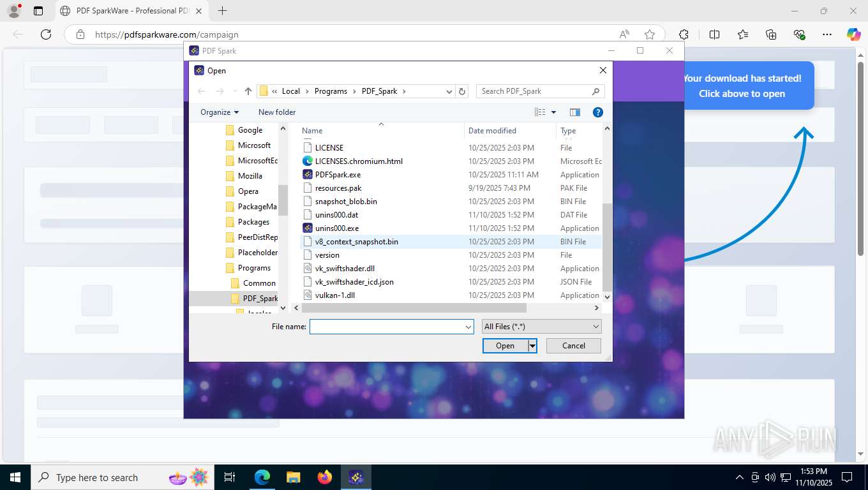
Task: Refresh the PDF_Spark folder listing
Action: click(463, 91)
